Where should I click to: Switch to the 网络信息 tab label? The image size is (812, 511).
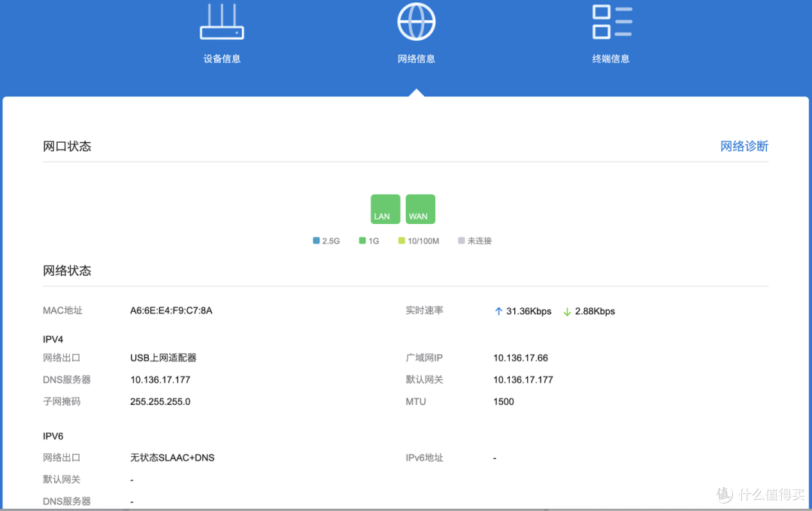coord(417,59)
